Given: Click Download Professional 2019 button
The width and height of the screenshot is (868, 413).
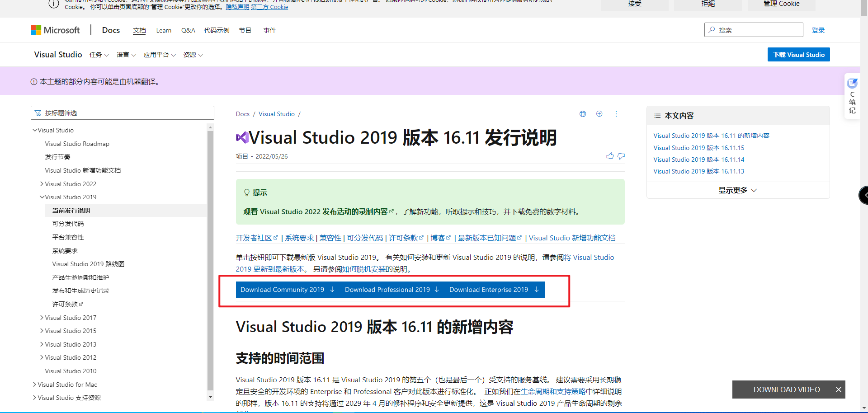Looking at the screenshot, I should tap(392, 290).
